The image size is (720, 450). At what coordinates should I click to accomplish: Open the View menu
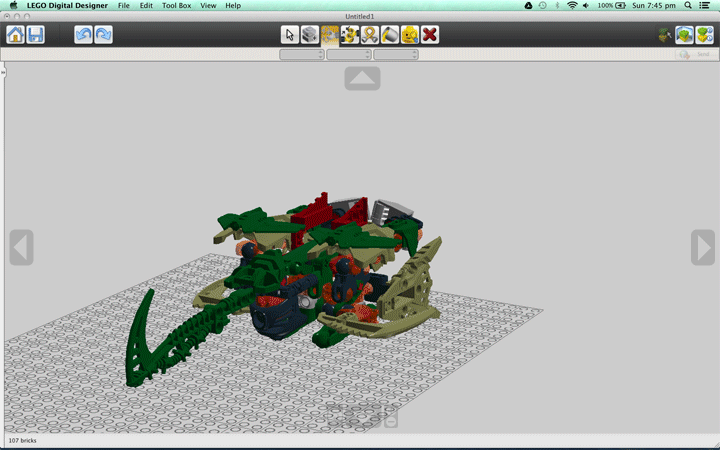click(x=208, y=6)
